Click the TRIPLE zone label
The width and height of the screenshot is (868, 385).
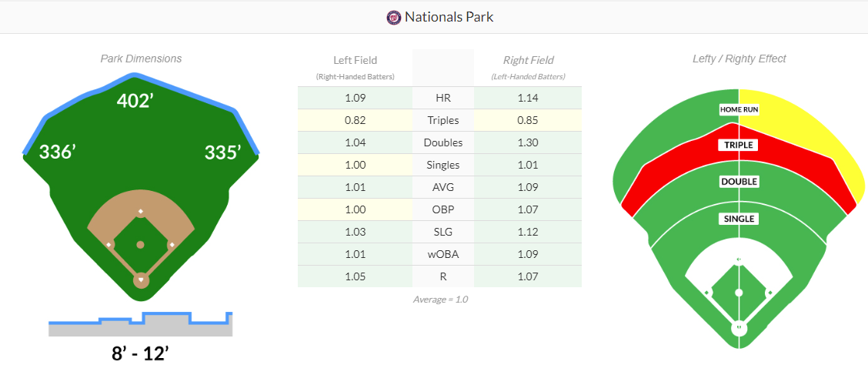pos(739,145)
